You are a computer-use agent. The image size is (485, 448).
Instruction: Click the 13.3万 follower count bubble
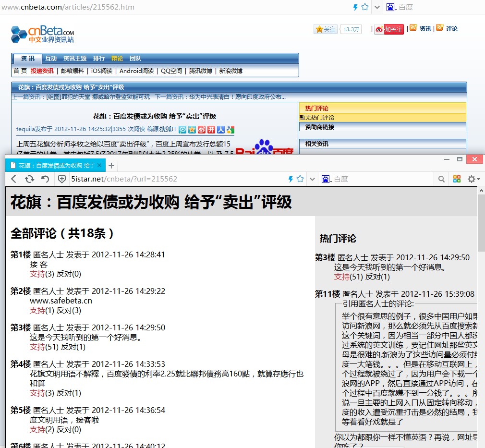[x=351, y=29]
